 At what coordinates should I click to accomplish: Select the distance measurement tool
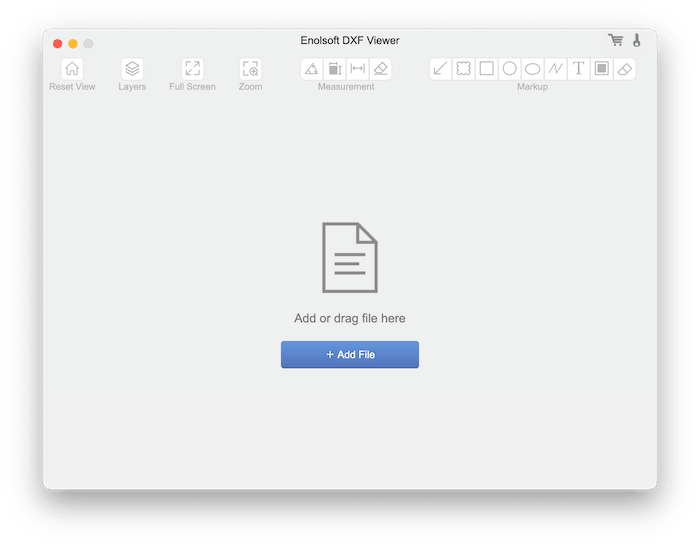(358, 69)
